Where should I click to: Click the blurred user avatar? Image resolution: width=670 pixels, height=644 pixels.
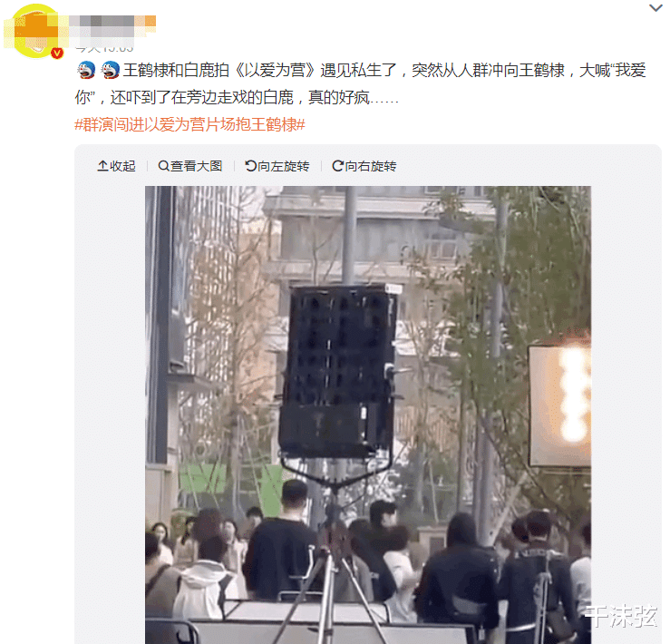[36, 31]
